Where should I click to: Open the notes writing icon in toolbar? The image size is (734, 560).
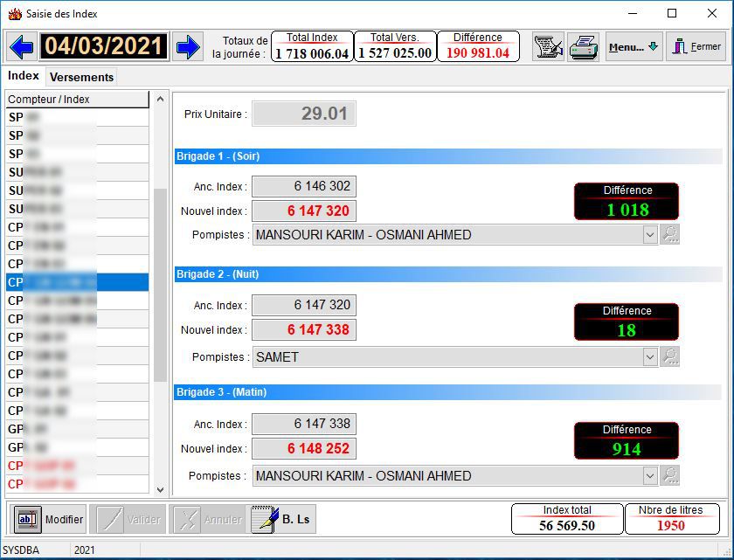point(548,46)
